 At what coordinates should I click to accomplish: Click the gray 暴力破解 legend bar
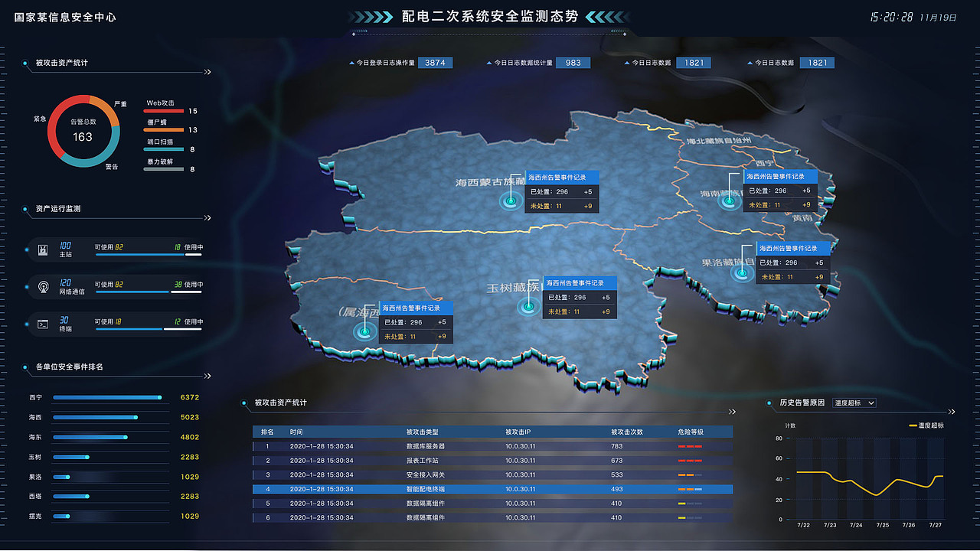pyautogui.click(x=164, y=169)
